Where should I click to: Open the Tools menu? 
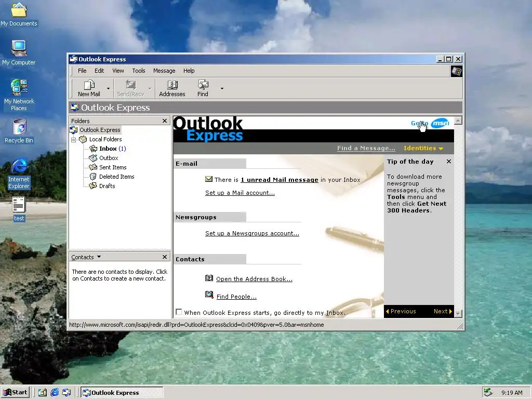pos(138,71)
